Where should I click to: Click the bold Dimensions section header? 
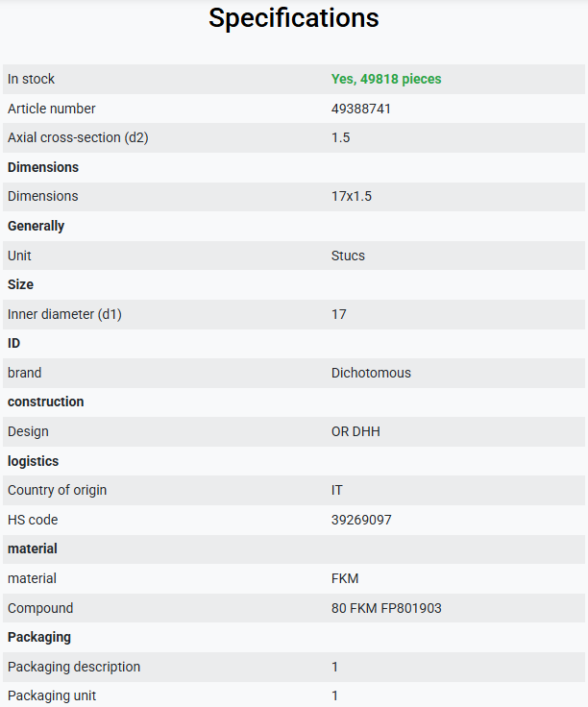(43, 167)
